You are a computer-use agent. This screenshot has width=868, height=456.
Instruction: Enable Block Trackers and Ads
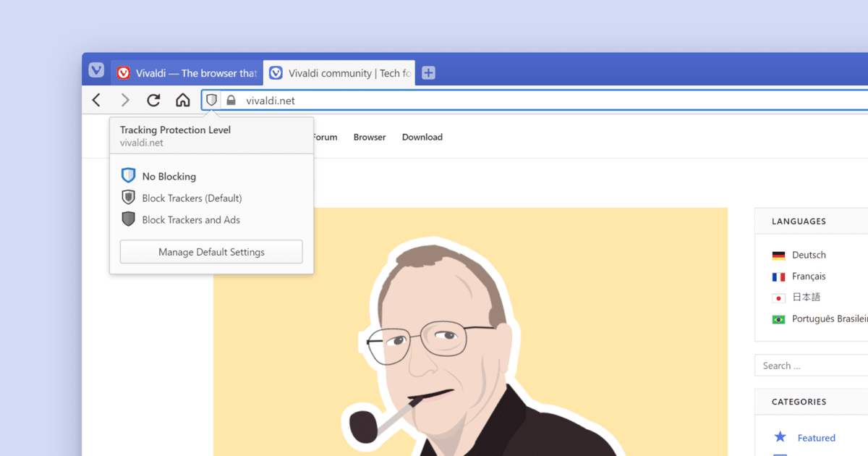[x=191, y=219]
